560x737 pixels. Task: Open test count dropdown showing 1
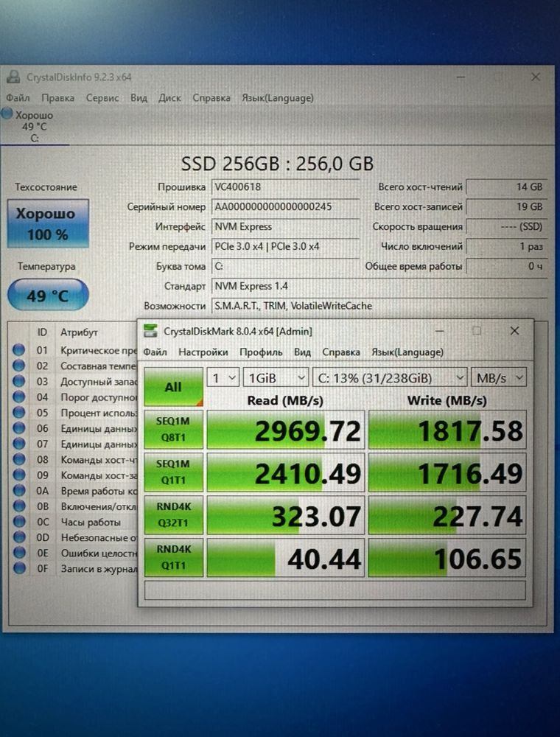pos(223,378)
